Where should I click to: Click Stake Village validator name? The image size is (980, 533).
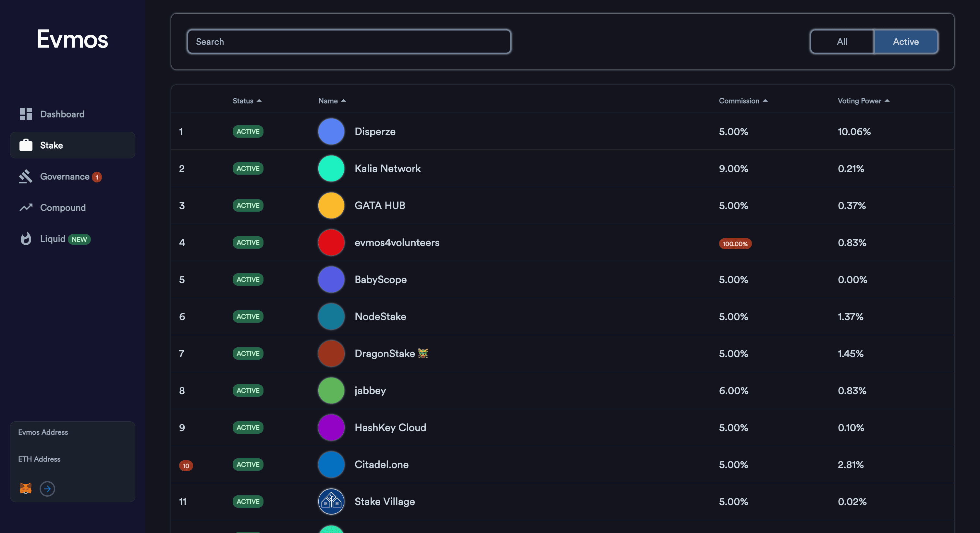coord(384,502)
